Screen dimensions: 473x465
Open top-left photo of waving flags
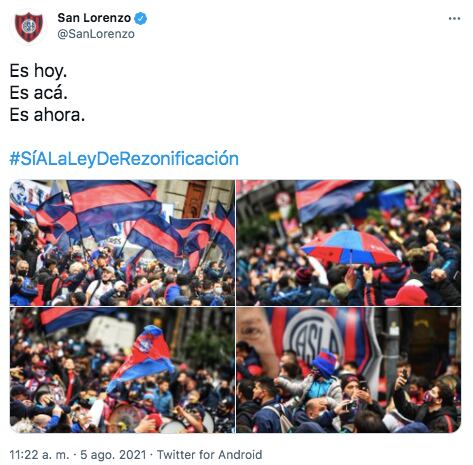click(x=122, y=243)
